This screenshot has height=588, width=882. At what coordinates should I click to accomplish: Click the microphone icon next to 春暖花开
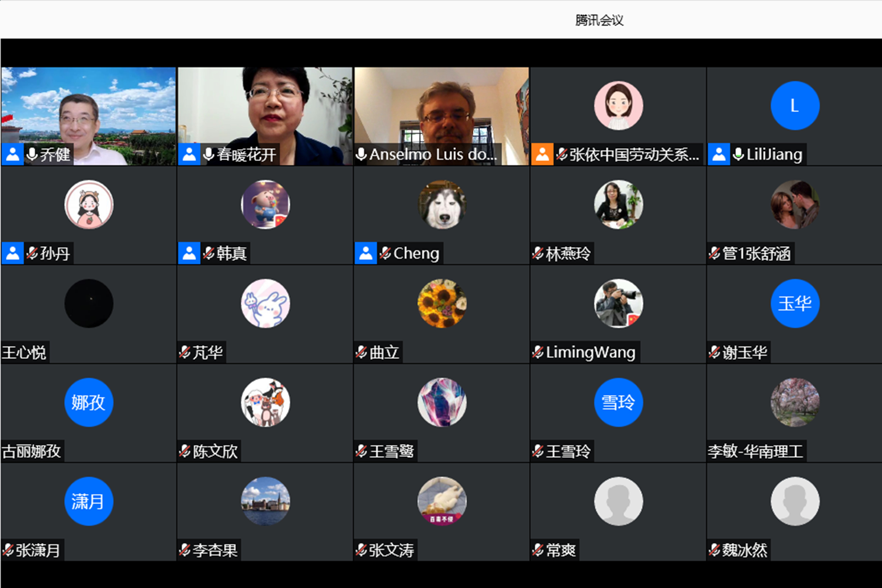(x=209, y=154)
